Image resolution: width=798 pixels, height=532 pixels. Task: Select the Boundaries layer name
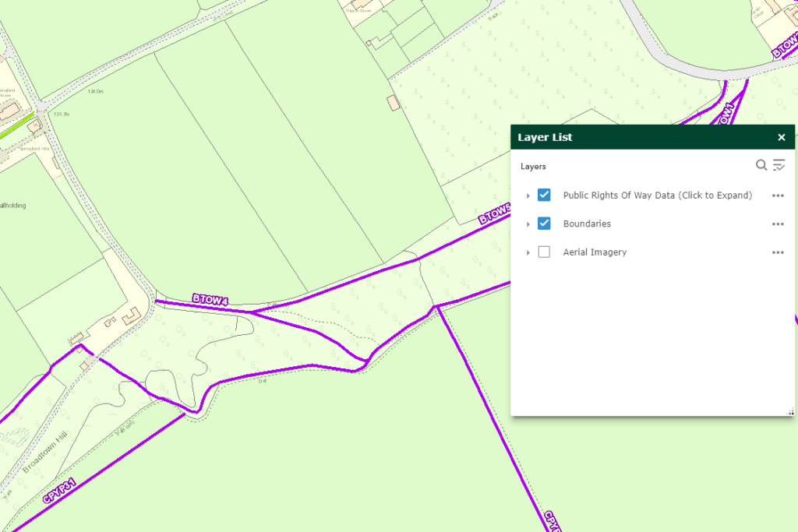(587, 224)
